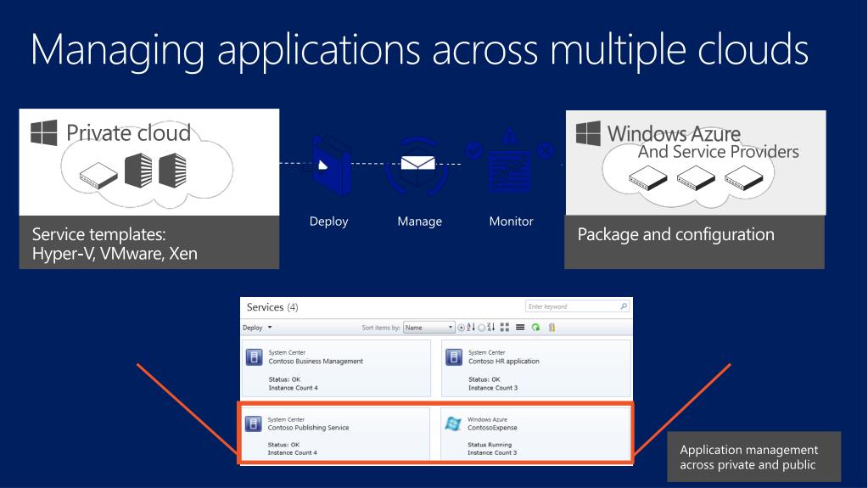
Task: Click the Contoso HR application service icon
Action: 454,357
